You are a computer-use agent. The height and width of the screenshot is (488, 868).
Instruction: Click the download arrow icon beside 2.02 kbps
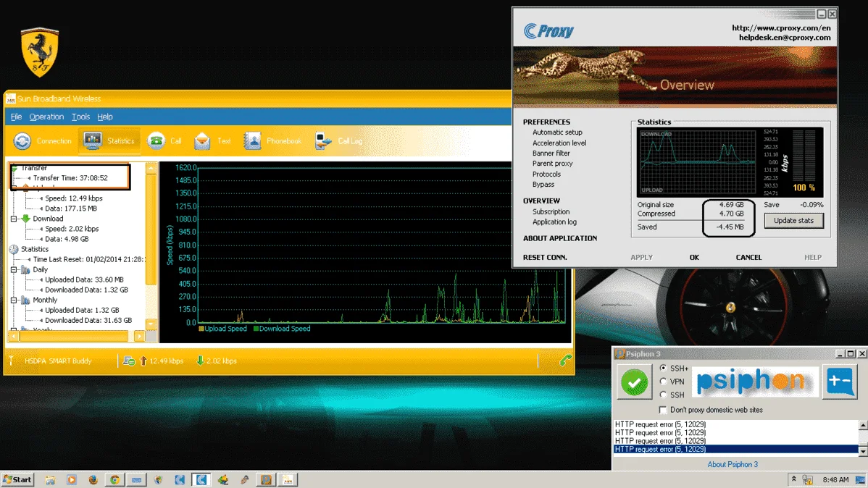[x=201, y=361]
